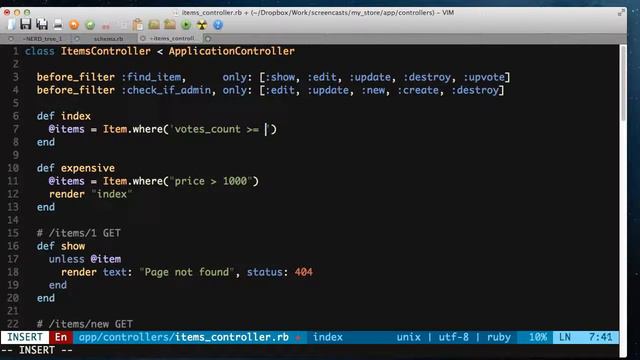The width and height of the screenshot is (640, 360).
Task: Click 'end' on line 8
Action: click(x=46, y=142)
